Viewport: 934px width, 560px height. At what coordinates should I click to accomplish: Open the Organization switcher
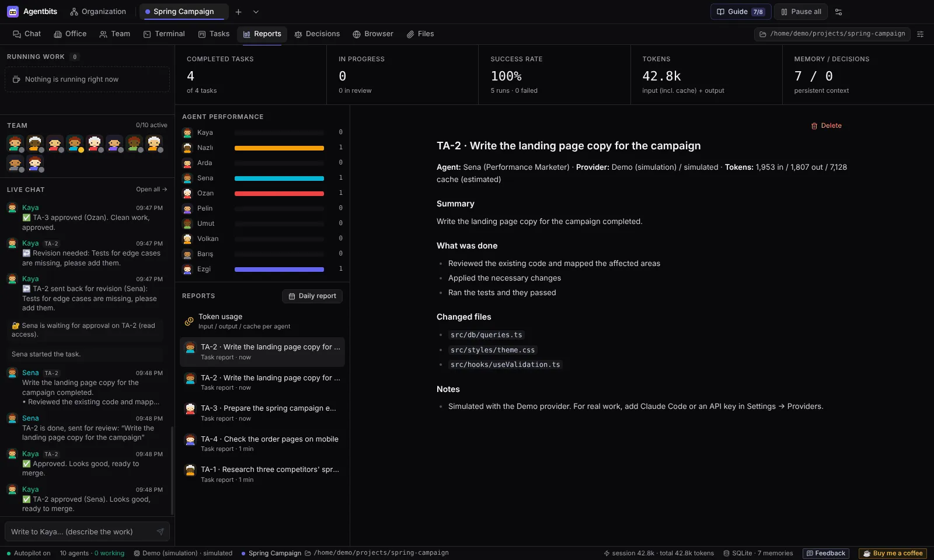(98, 12)
